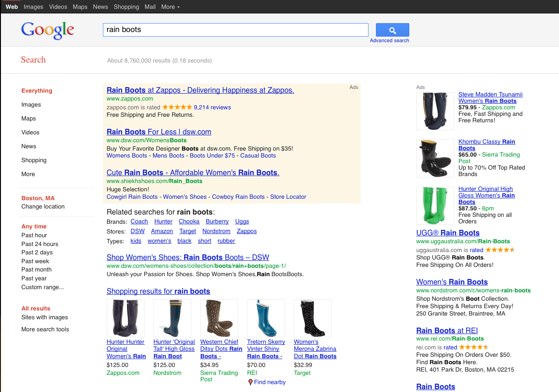Open Khombu Classy rain boots image
This screenshot has width=559, height=392.
tap(435, 158)
